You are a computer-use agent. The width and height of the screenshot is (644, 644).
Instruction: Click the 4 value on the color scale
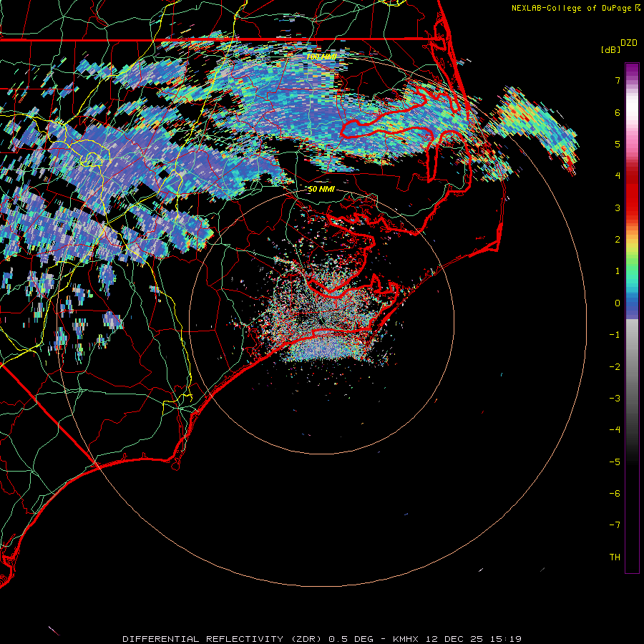[x=618, y=176]
